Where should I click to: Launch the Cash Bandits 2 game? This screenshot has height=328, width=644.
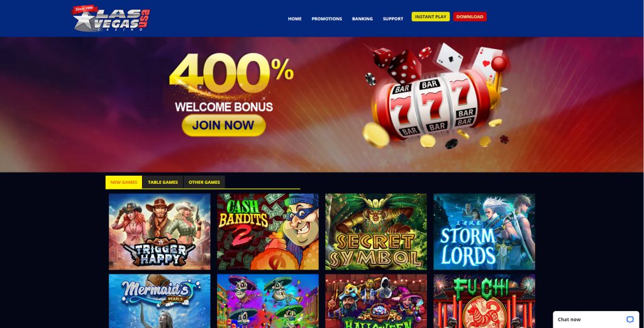(x=268, y=232)
